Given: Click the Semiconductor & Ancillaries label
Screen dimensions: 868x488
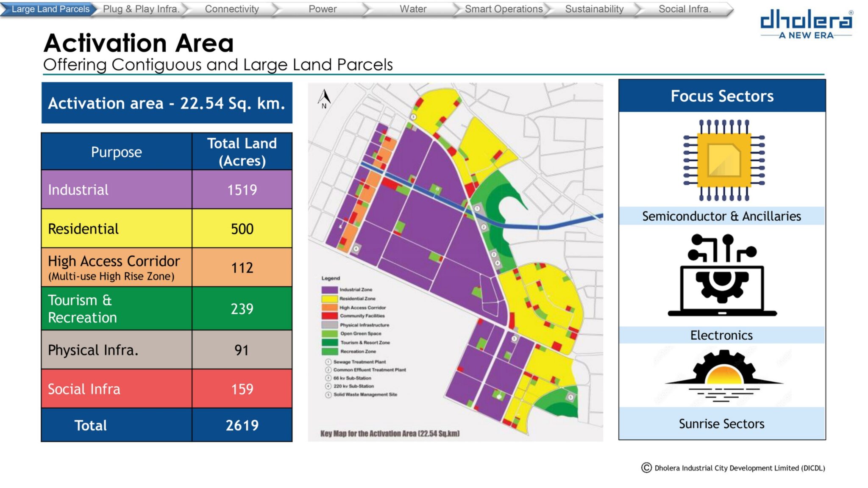Looking at the screenshot, I should coord(722,216).
